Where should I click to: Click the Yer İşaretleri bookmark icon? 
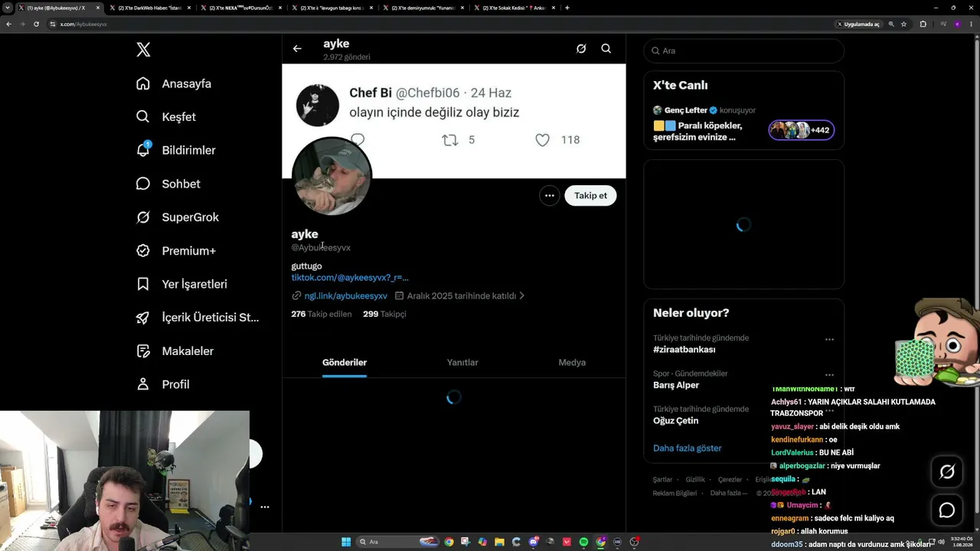pos(143,284)
